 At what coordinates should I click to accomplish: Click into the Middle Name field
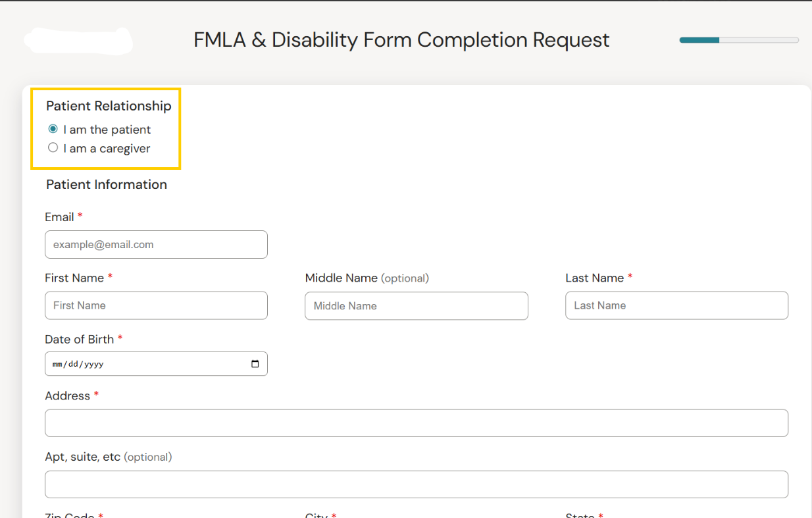[416, 306]
